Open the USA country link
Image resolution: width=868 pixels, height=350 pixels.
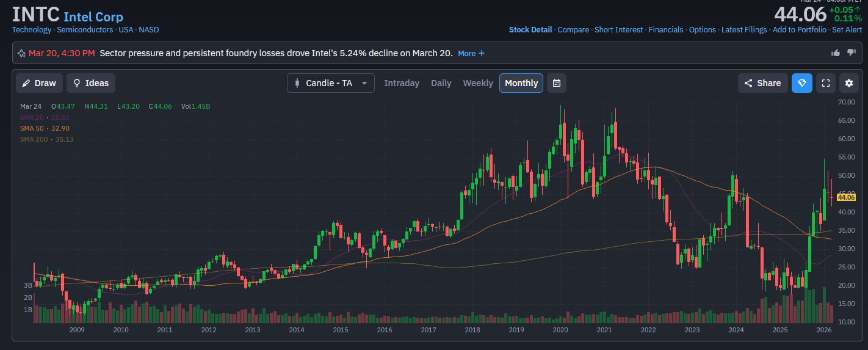pyautogui.click(x=126, y=29)
